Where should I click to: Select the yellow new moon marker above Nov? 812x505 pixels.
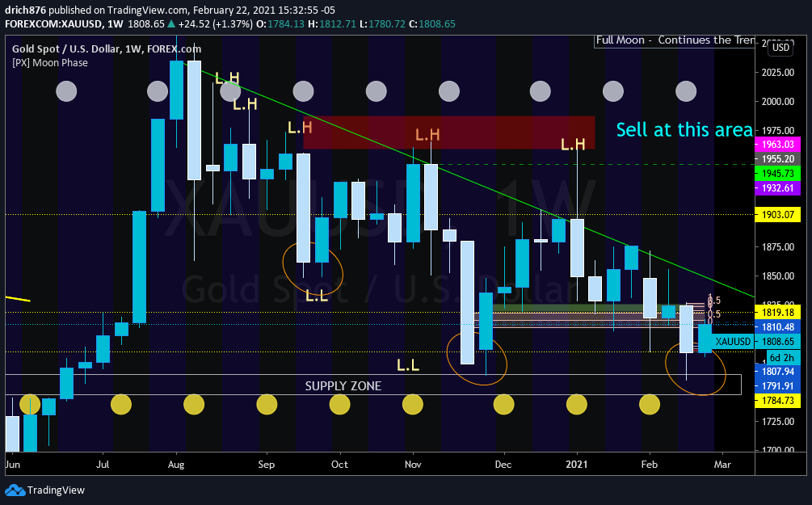tap(413, 405)
